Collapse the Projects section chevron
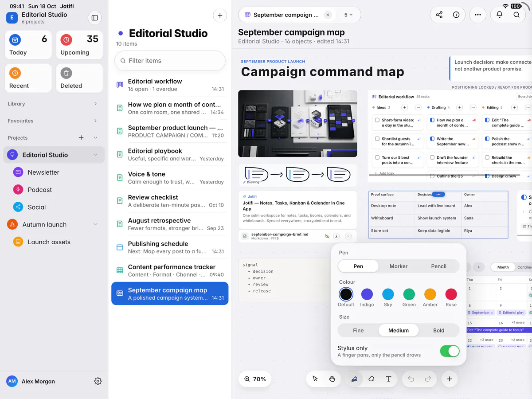This screenshot has width=532, height=399. (95, 138)
